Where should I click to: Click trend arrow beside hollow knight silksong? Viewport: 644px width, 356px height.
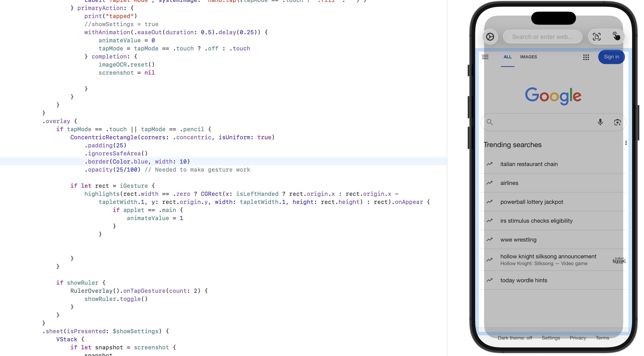click(489, 260)
